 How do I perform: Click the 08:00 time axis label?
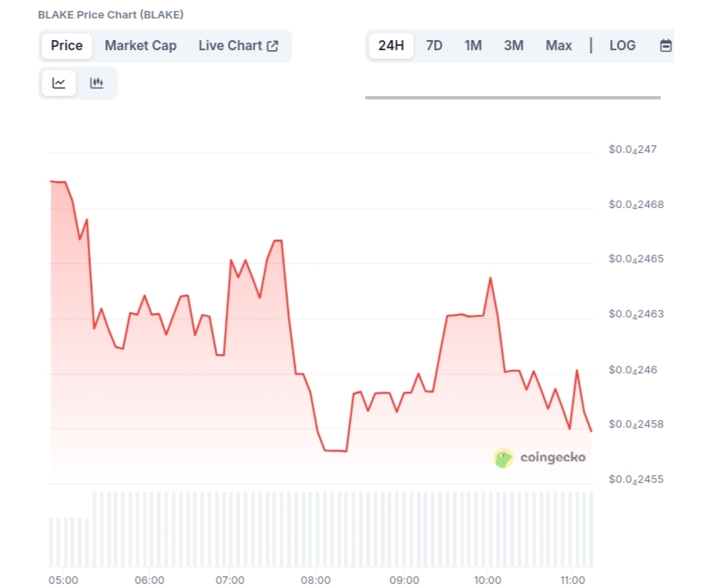[316, 580]
